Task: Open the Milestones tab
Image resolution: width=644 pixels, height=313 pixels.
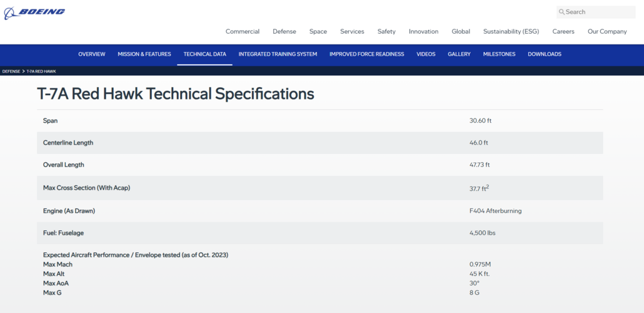Action: tap(499, 54)
